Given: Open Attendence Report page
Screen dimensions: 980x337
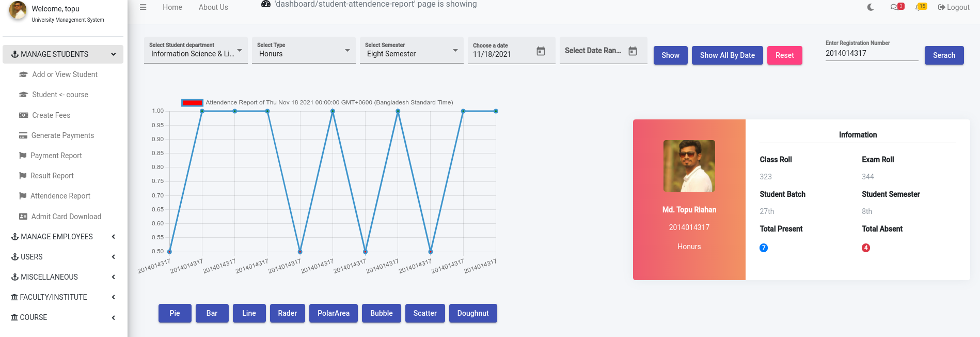Looking at the screenshot, I should 60,196.
